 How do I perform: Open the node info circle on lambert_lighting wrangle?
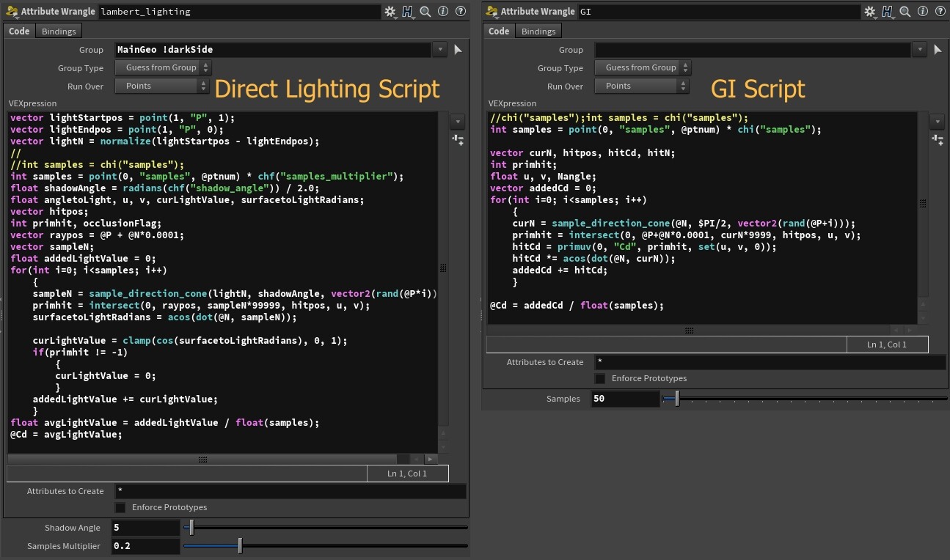(443, 11)
